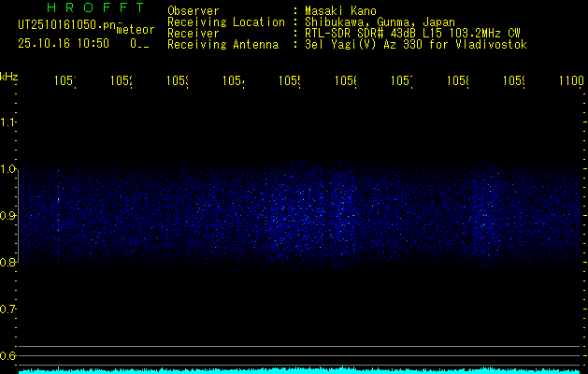Image resolution: width=588 pixels, height=374 pixels.
Task: Click the 1.1 frequency axis label
Action: 7,122
